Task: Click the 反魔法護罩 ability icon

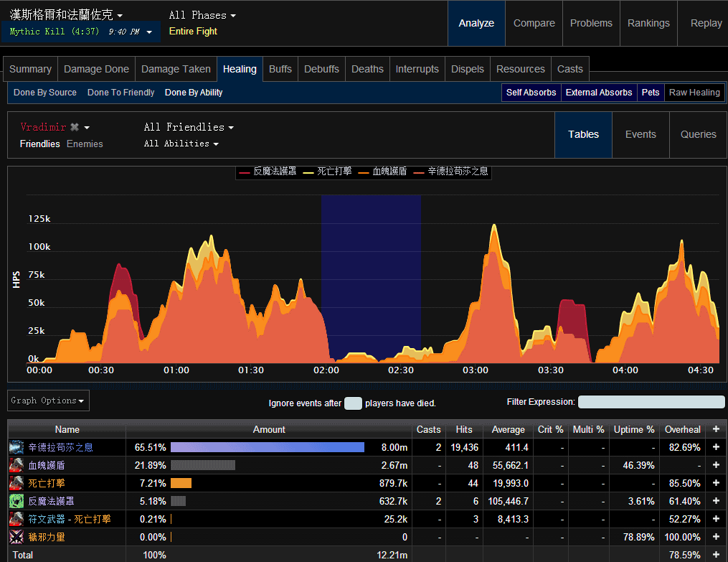Action: (16, 501)
